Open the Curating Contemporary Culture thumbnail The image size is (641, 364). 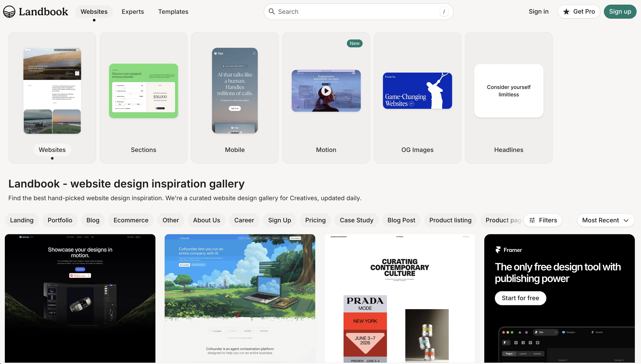point(400,298)
